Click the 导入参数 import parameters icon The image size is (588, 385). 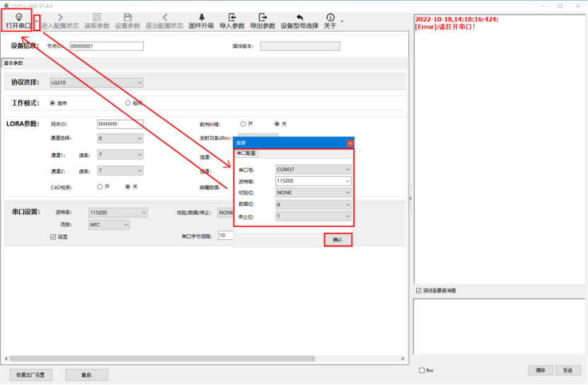(231, 17)
